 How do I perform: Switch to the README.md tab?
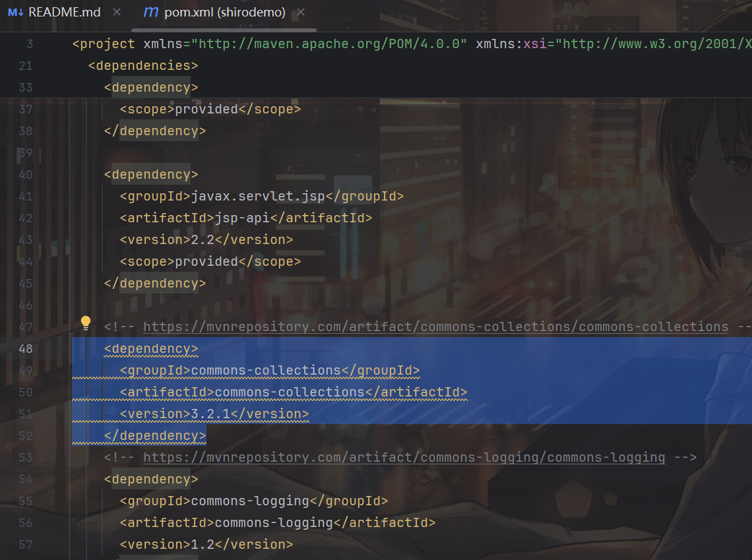coord(64,12)
